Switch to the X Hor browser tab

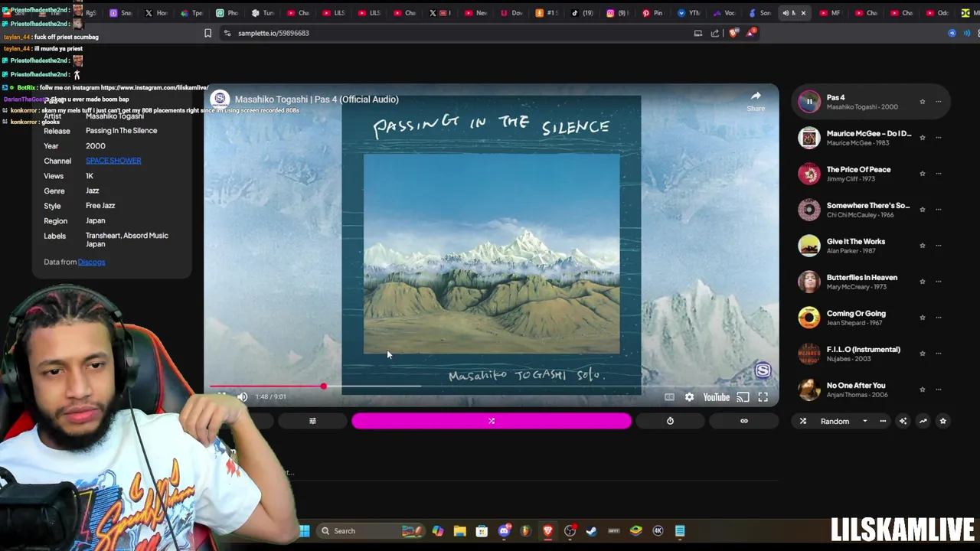point(156,13)
